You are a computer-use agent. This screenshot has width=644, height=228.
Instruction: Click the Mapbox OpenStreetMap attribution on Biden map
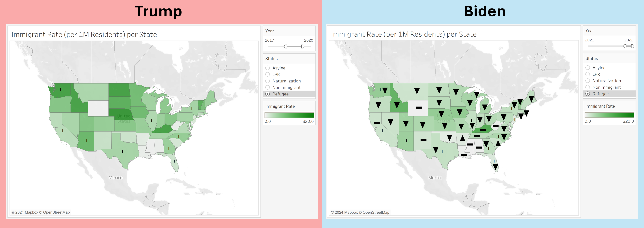360,212
